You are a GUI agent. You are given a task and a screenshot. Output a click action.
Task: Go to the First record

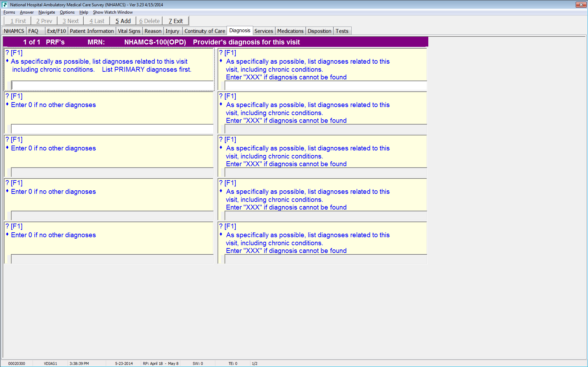[18, 21]
